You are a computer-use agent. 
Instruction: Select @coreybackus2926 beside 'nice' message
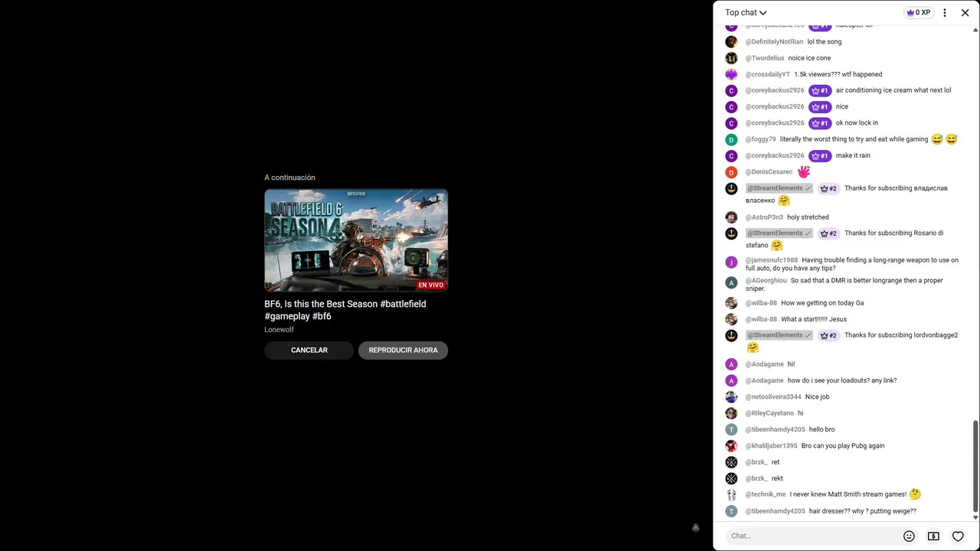coord(775,107)
